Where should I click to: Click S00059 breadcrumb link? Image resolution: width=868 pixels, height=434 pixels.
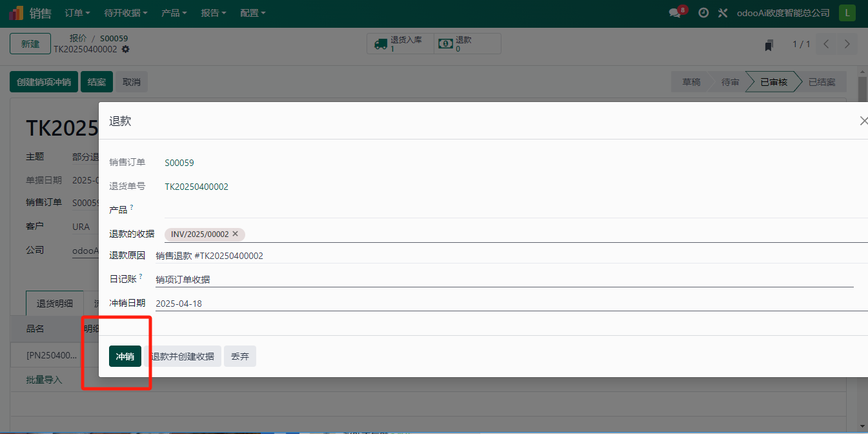[114, 39]
